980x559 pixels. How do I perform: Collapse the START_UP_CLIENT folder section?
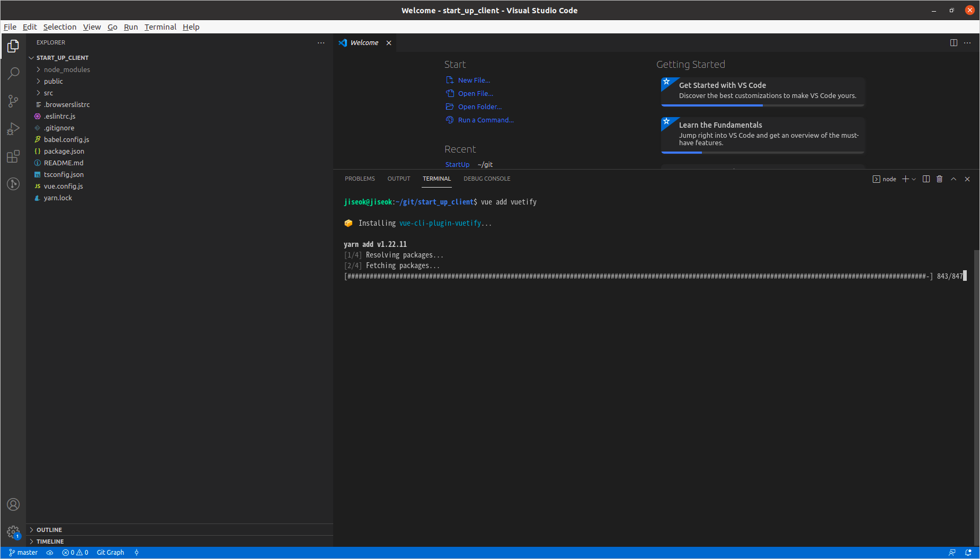179,58
